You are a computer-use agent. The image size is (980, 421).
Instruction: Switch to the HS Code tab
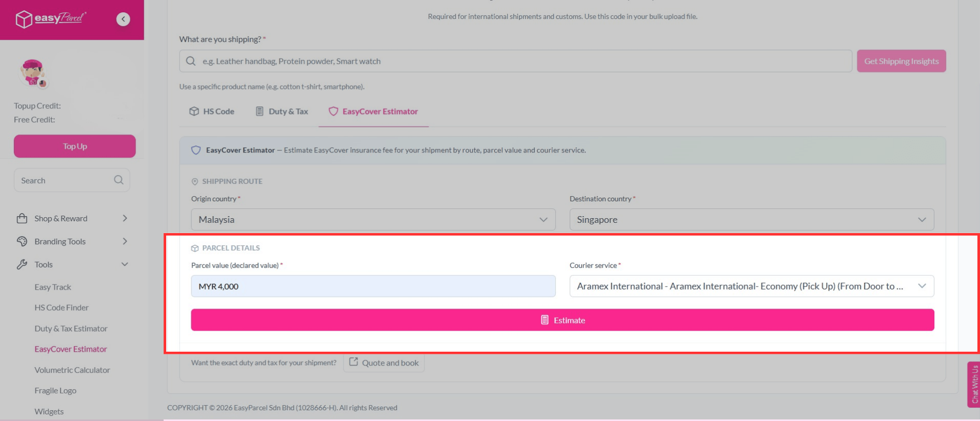pyautogui.click(x=212, y=111)
